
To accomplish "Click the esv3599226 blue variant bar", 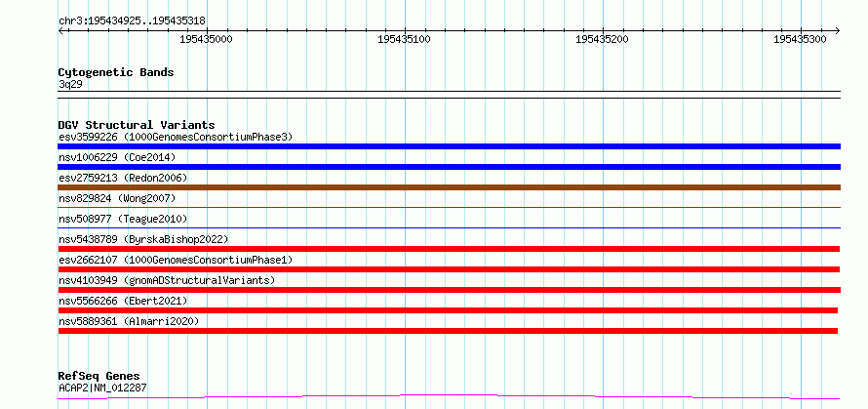I will (x=449, y=146).
